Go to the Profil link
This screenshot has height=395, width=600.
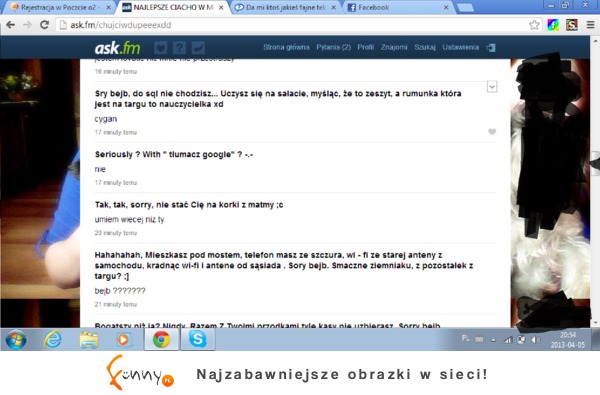click(x=365, y=47)
